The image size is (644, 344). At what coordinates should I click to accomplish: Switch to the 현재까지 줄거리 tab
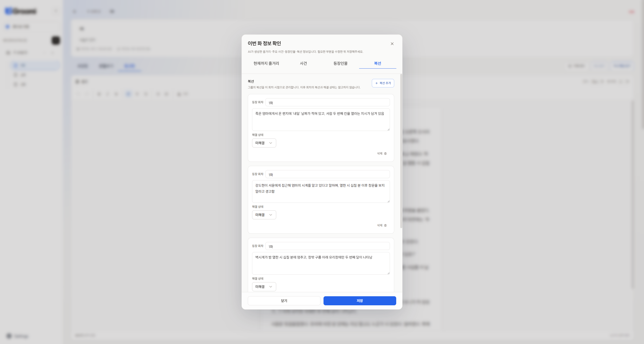pos(266,63)
